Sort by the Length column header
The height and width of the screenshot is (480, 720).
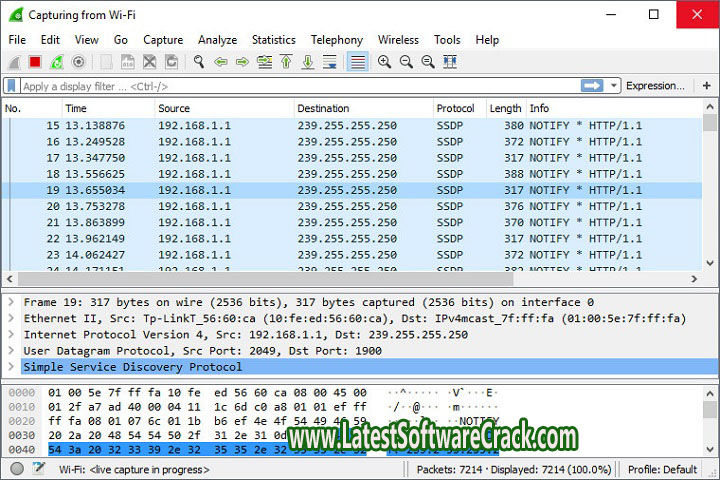click(x=506, y=108)
